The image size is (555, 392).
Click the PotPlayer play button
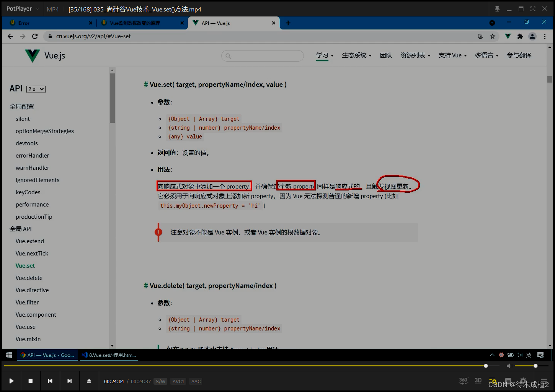[11, 381]
